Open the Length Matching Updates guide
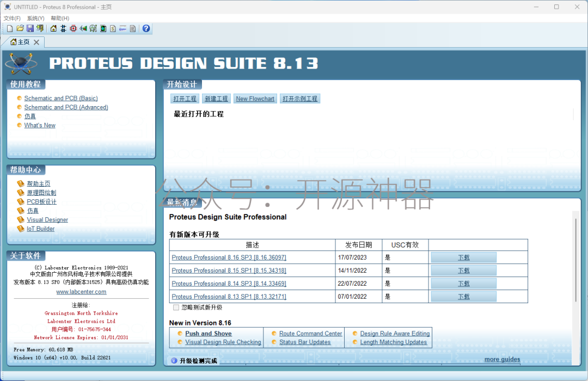This screenshot has width=588, height=381. coord(394,342)
